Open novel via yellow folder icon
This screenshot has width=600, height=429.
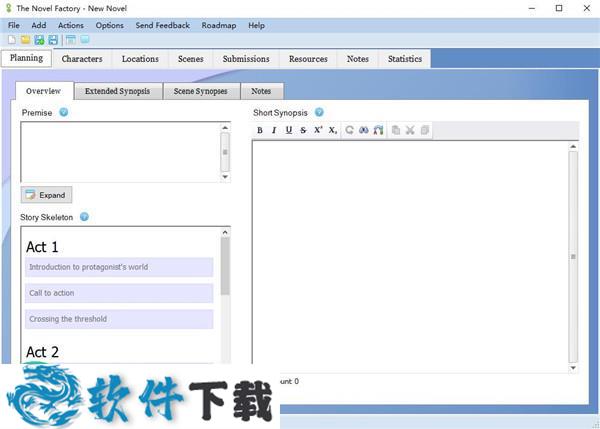(x=26, y=40)
